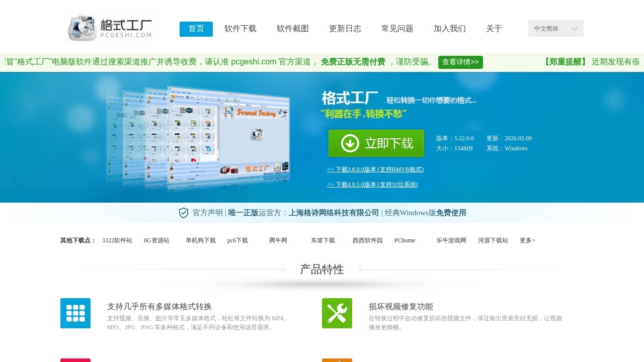Click the 版本：5.22.0.0 version text

455,138
